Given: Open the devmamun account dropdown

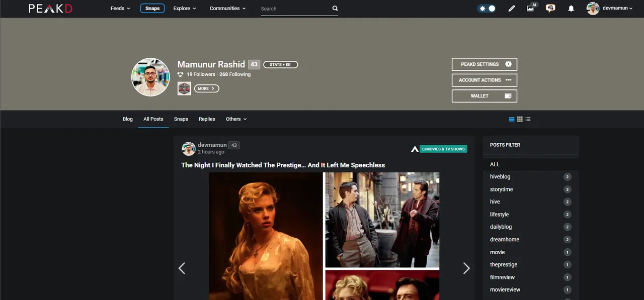Looking at the screenshot, I should click(x=617, y=9).
